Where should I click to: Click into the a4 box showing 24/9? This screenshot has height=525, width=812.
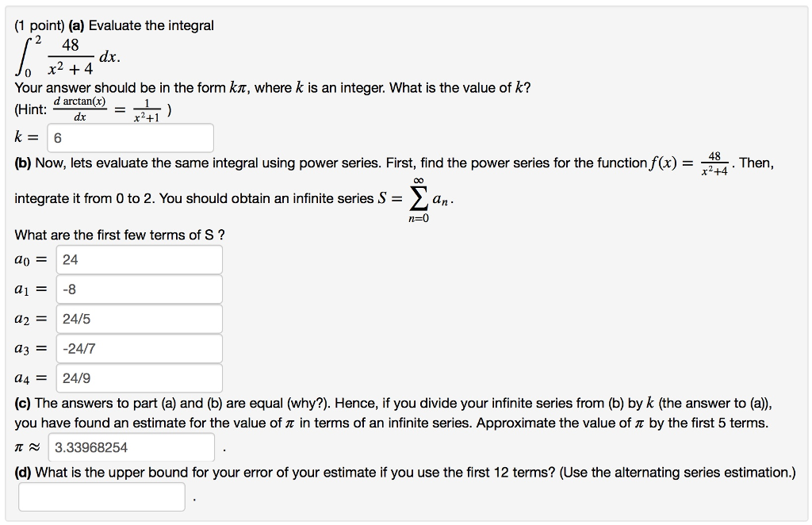tap(139, 377)
